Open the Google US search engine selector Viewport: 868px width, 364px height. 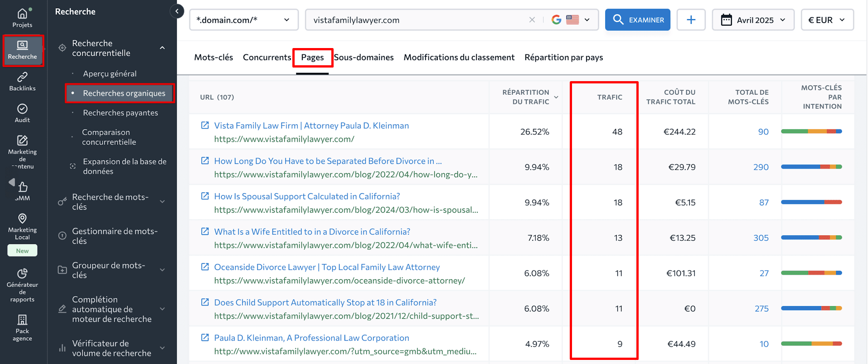pyautogui.click(x=571, y=20)
